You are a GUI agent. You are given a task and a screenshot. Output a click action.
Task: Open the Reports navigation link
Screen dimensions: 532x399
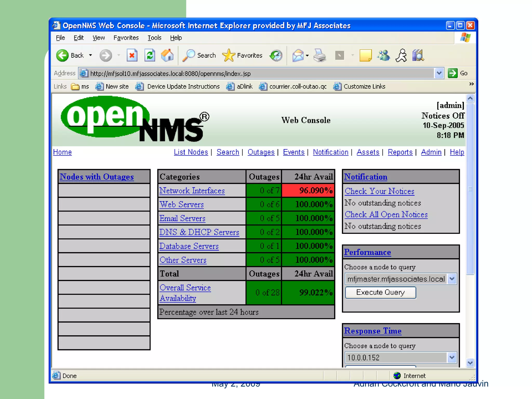point(400,152)
